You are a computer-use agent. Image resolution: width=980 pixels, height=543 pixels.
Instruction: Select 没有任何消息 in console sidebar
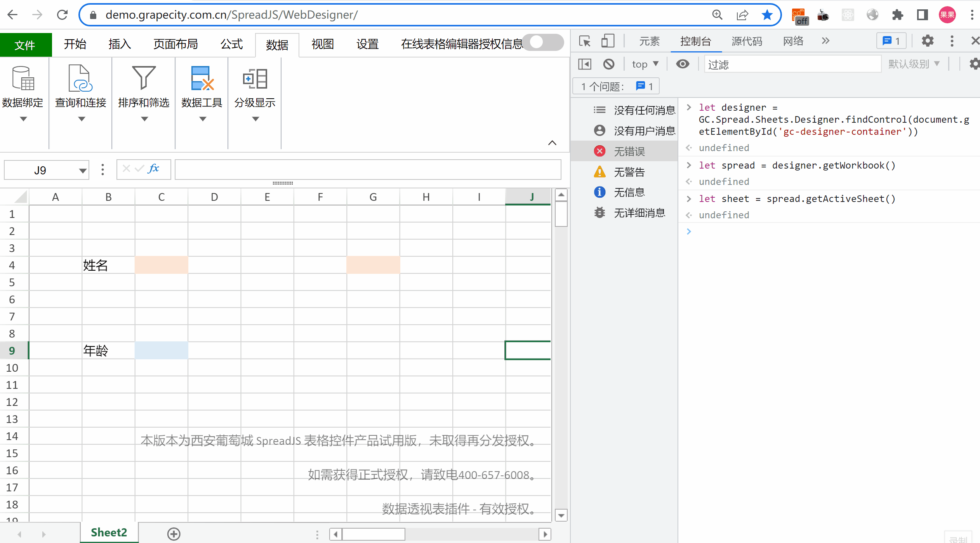pos(624,110)
